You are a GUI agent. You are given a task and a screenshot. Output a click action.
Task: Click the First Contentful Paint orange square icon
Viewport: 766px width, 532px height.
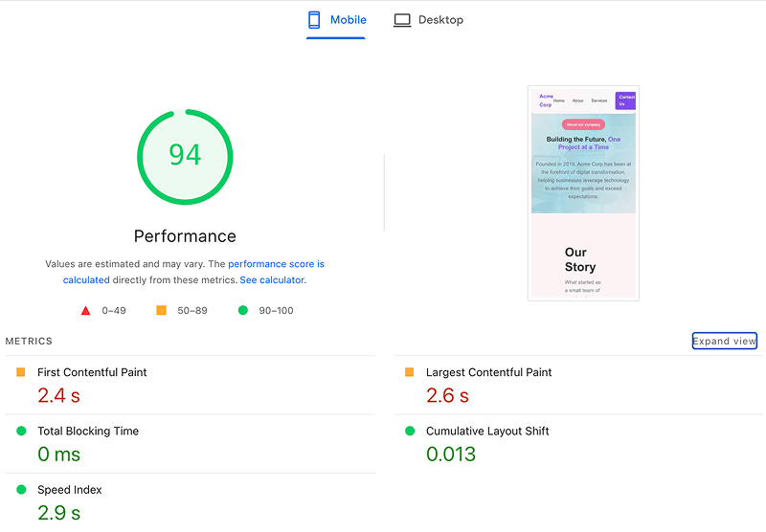[20, 372]
